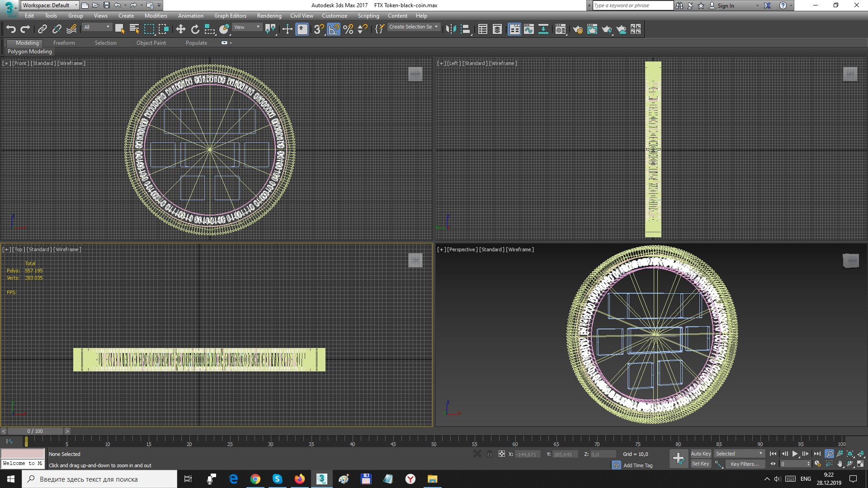Click the time slider at 0 / 100
This screenshot has width=868, height=488.
point(35,431)
